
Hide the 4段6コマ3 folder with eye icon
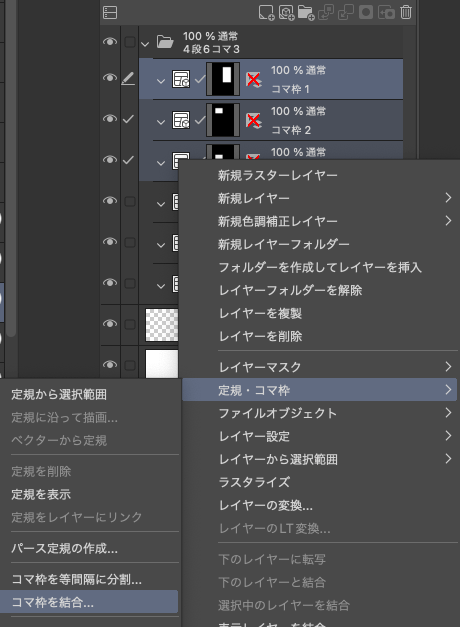point(110,41)
